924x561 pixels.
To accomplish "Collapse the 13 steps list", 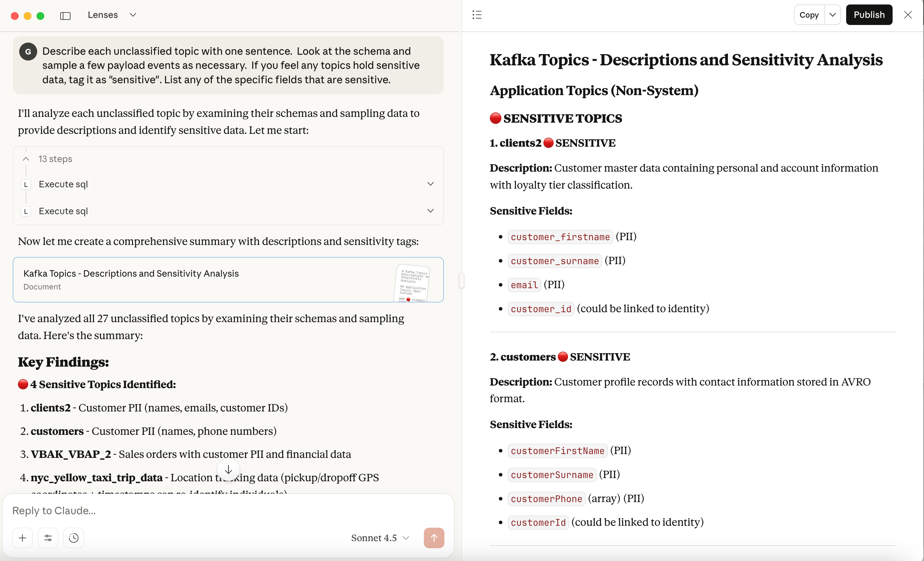I will point(26,159).
